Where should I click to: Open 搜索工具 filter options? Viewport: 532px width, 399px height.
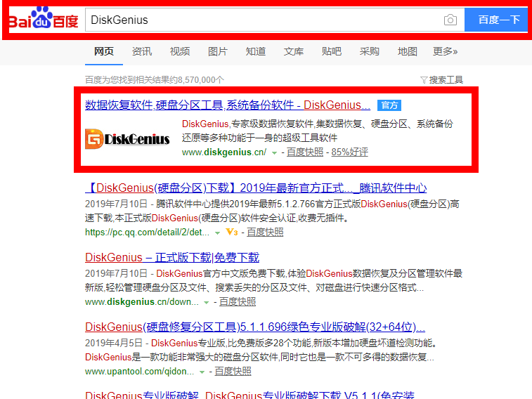point(442,80)
